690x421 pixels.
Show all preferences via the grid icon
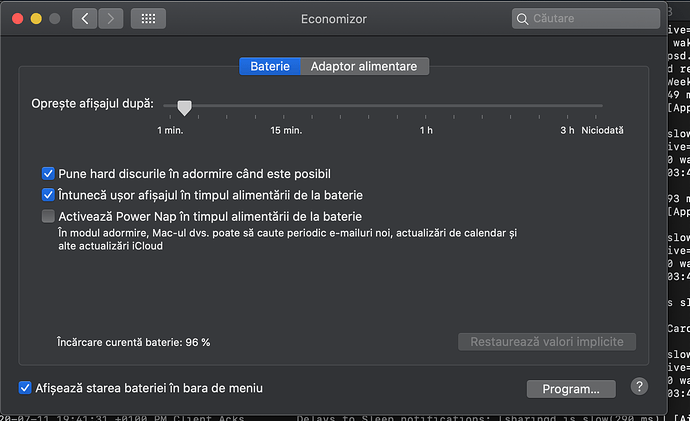coord(148,18)
